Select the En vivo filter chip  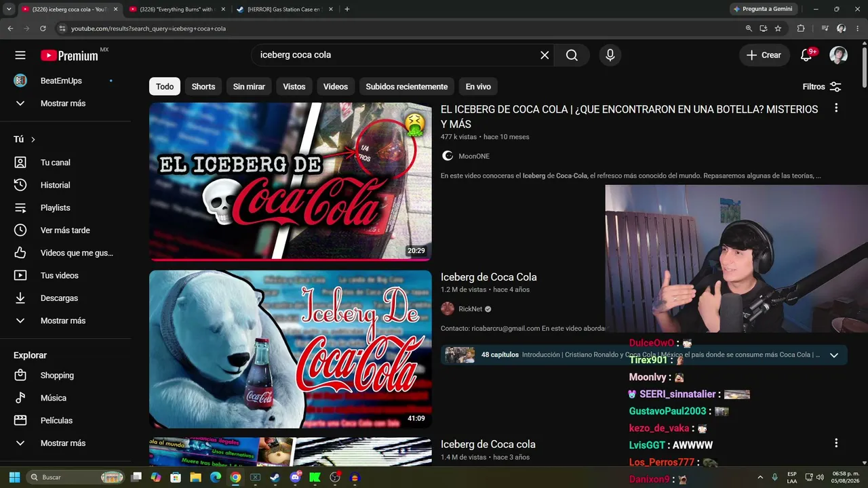click(x=478, y=87)
